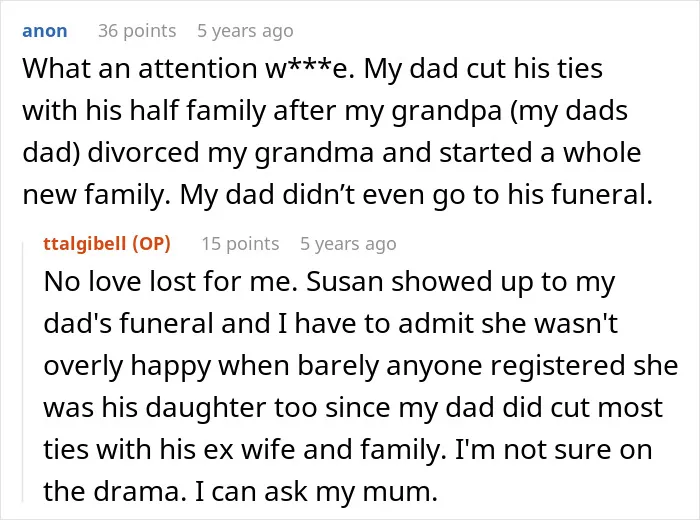Click the word "grandma" in anon's comment
This screenshot has height=520, width=700.
click(x=314, y=153)
